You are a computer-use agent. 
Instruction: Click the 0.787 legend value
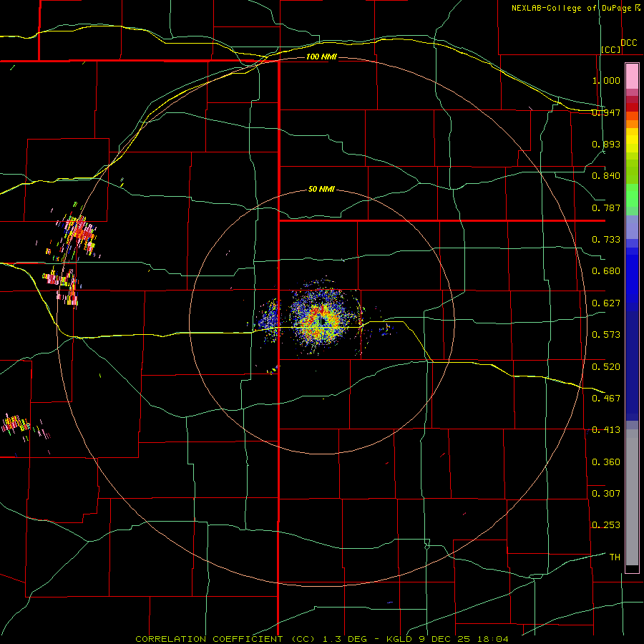click(606, 208)
